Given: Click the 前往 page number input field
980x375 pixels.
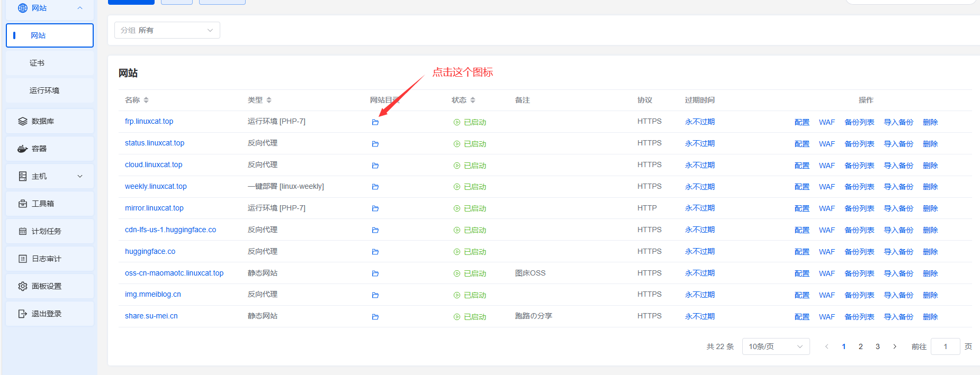Looking at the screenshot, I should coord(945,346).
